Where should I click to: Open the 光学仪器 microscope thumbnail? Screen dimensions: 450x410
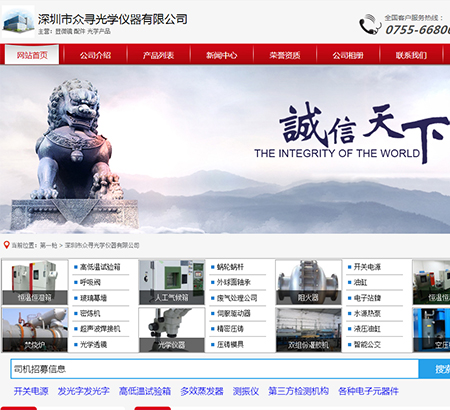172,330
